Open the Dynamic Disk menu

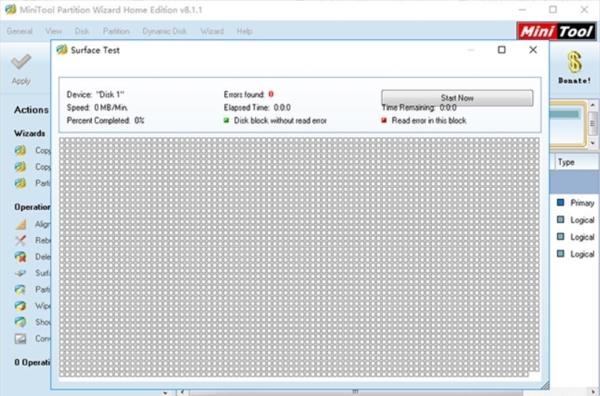[x=165, y=31]
